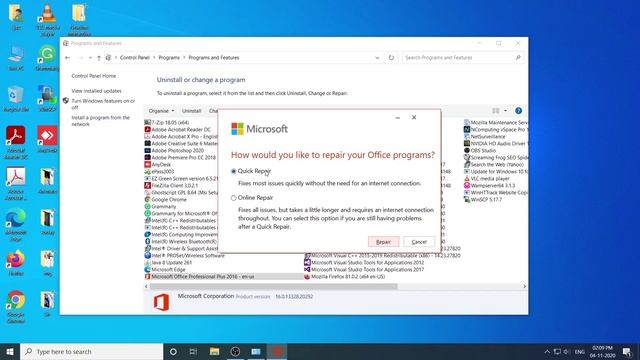This screenshot has height=360, width=640.
Task: Click the Programs and Features breadcrumb
Action: pos(214,58)
